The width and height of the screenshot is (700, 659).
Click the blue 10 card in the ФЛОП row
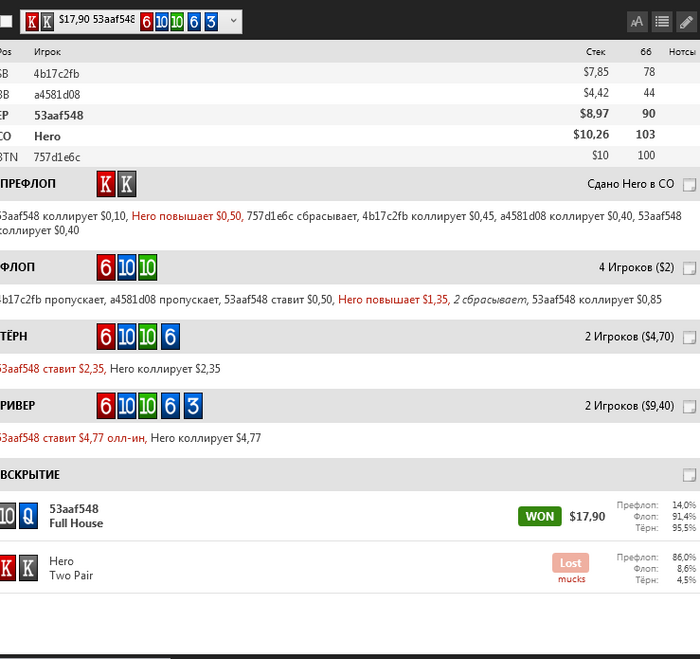[x=127, y=267]
